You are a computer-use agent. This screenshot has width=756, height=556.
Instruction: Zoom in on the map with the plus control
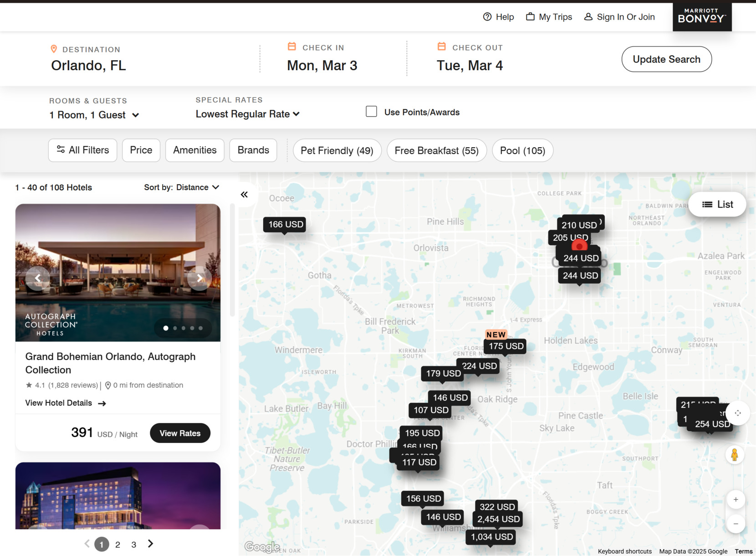coord(736,499)
